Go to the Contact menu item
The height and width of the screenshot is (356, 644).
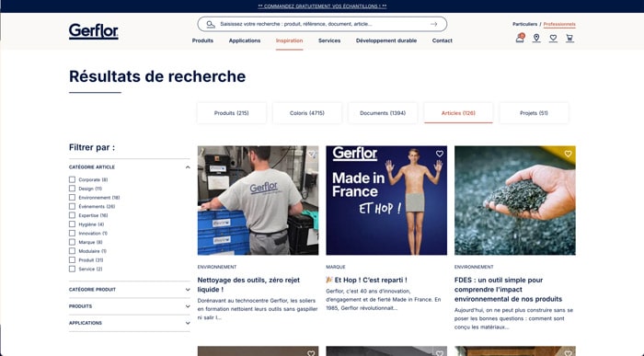[442, 40]
